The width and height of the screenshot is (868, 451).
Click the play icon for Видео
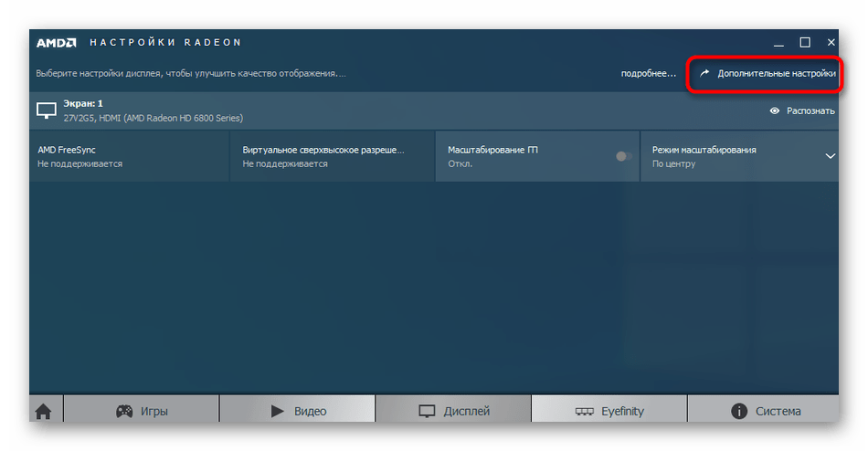click(x=278, y=411)
